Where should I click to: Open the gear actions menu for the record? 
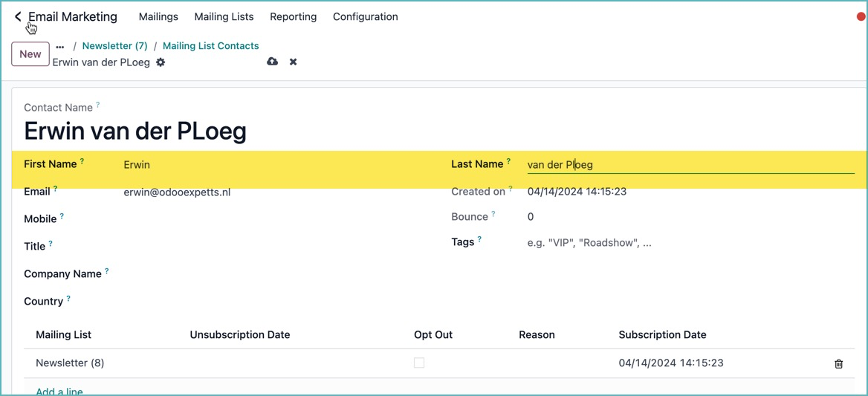pos(161,62)
